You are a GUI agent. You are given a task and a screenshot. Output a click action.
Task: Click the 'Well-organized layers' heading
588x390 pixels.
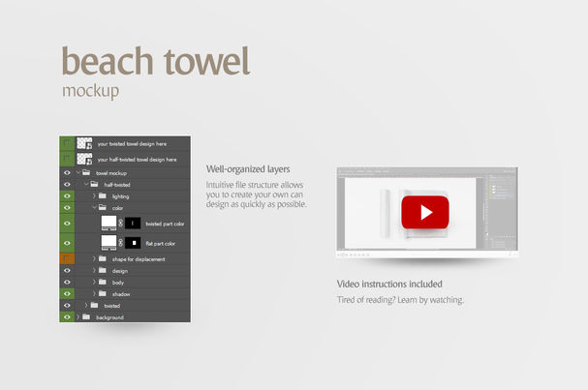[x=248, y=169]
